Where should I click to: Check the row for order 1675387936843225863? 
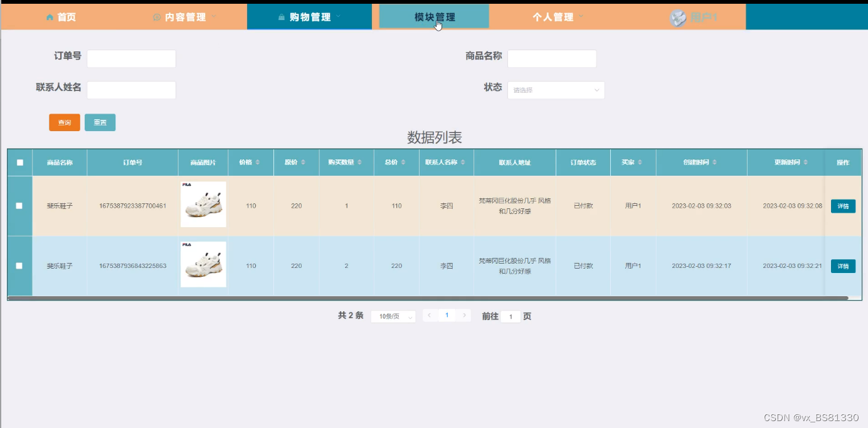coord(19,266)
